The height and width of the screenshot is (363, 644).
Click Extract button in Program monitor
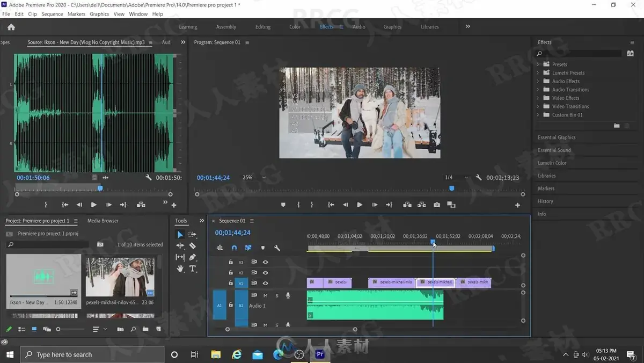[422, 205]
